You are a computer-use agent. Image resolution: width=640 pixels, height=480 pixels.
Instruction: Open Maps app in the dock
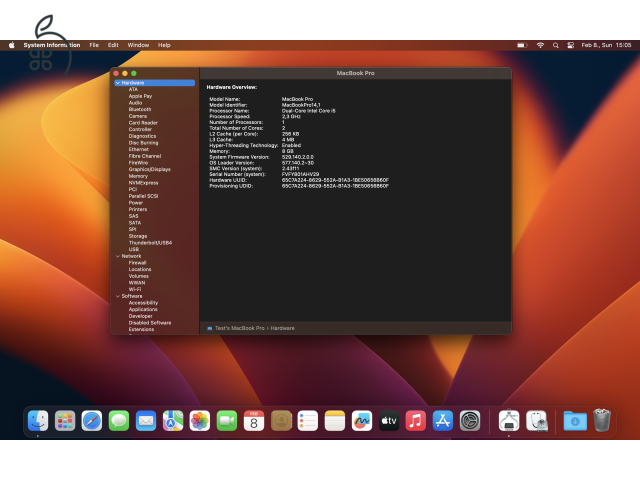click(x=173, y=421)
